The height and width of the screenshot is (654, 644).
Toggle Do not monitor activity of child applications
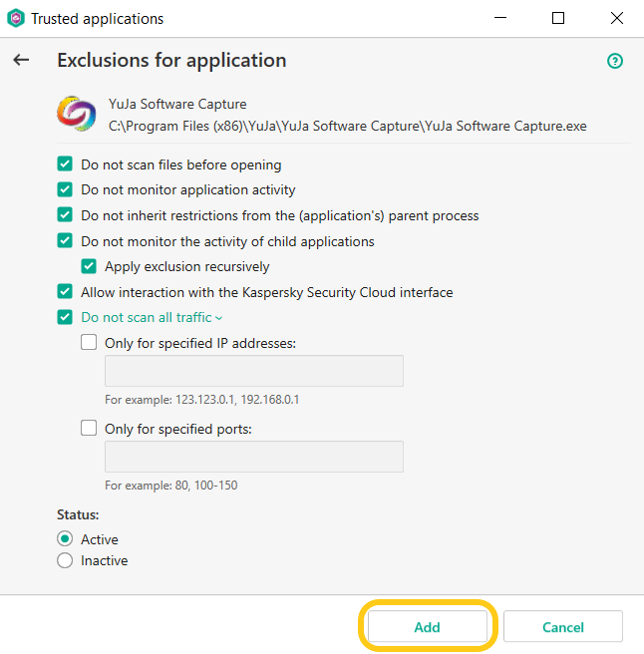coord(65,240)
